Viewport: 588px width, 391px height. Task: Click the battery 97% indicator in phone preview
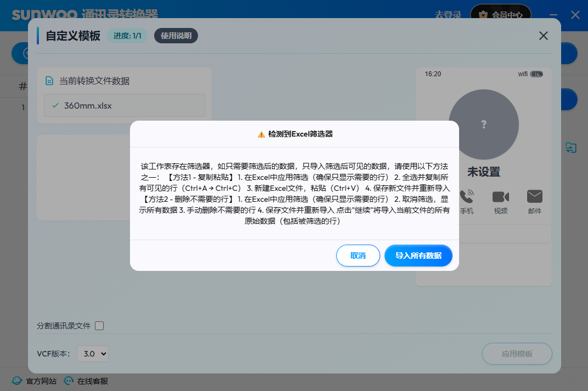[x=536, y=74]
